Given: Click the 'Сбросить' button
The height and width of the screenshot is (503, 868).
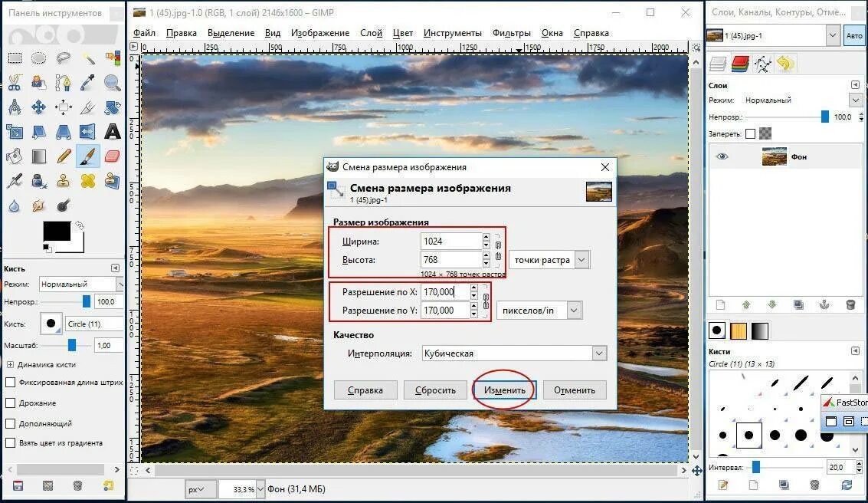Looking at the screenshot, I should tap(435, 390).
